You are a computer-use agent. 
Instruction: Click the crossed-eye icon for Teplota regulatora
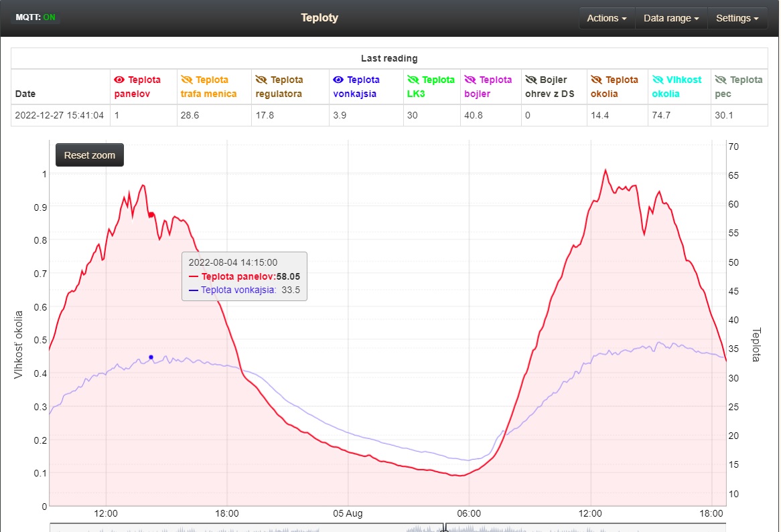[261, 80]
